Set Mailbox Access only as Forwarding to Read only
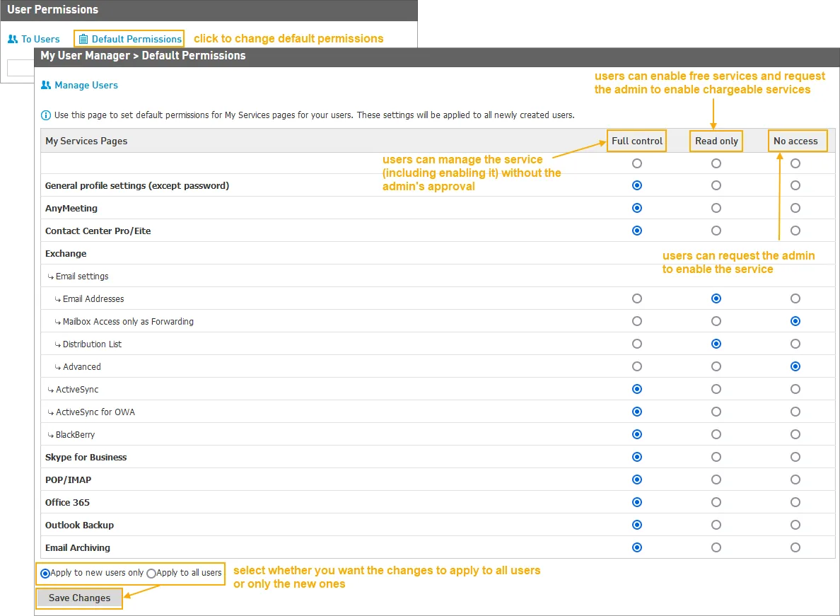The image size is (840, 616). click(716, 321)
